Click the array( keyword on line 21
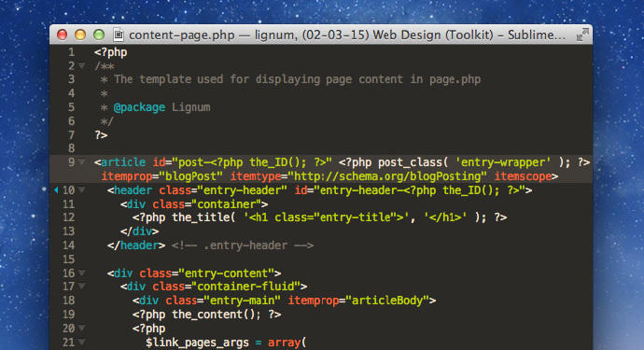 click(x=287, y=343)
